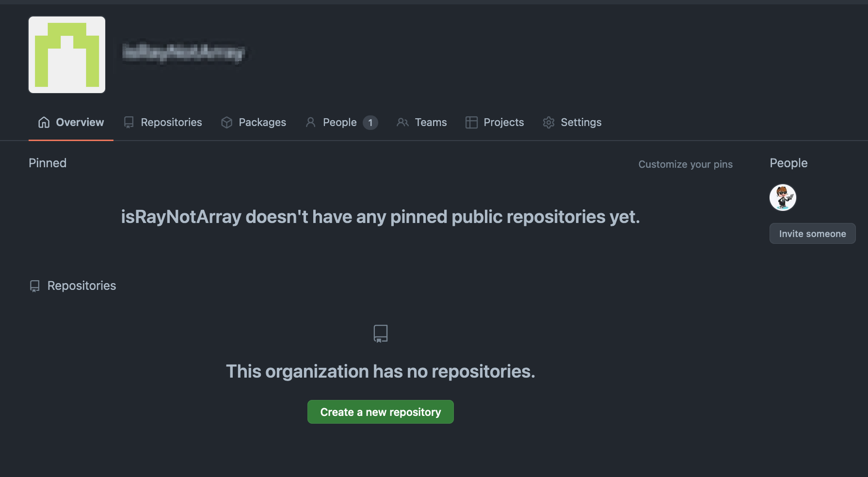The width and height of the screenshot is (868, 477).
Task: Click the green organization avatar image
Action: pos(67,55)
